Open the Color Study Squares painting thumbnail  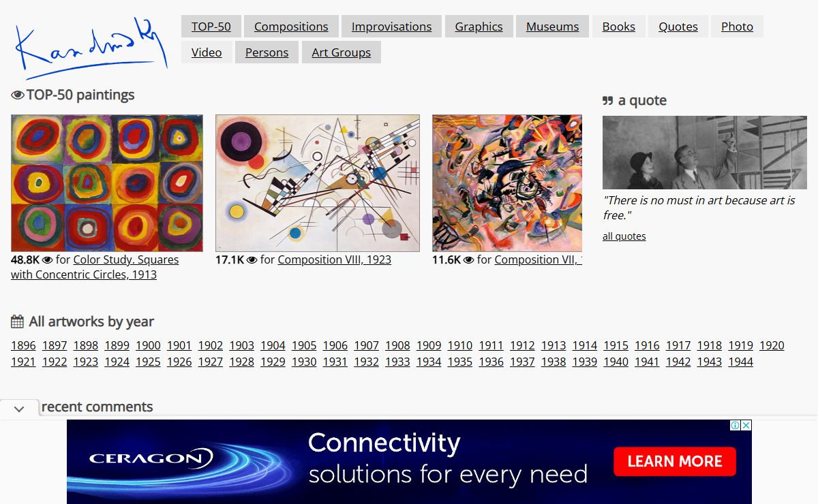pos(107,183)
